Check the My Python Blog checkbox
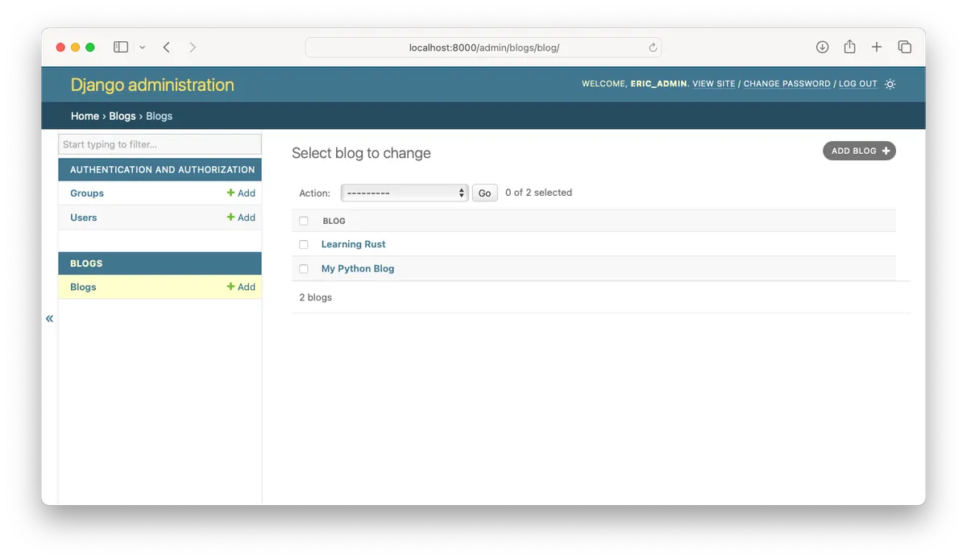967x560 pixels. [x=304, y=268]
